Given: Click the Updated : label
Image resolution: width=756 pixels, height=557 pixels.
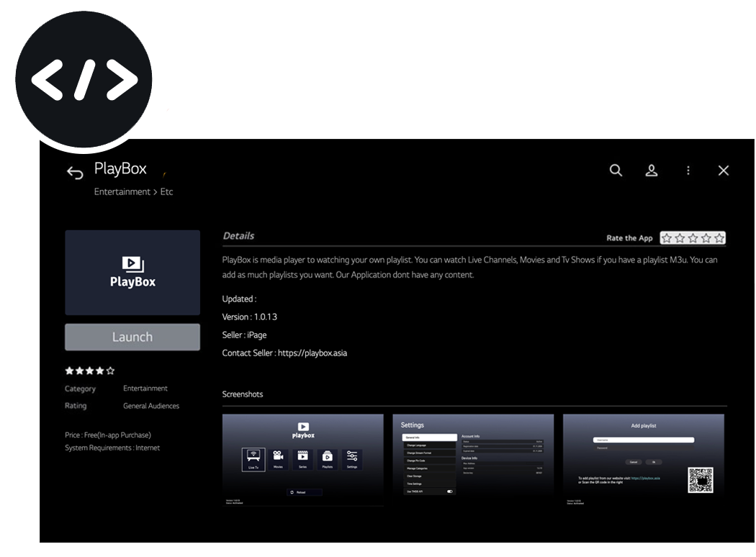Looking at the screenshot, I should [x=239, y=299].
